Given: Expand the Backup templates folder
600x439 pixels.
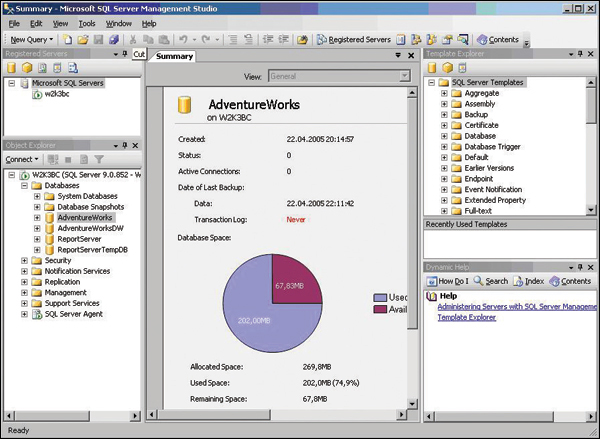Looking at the screenshot, I should pos(444,115).
